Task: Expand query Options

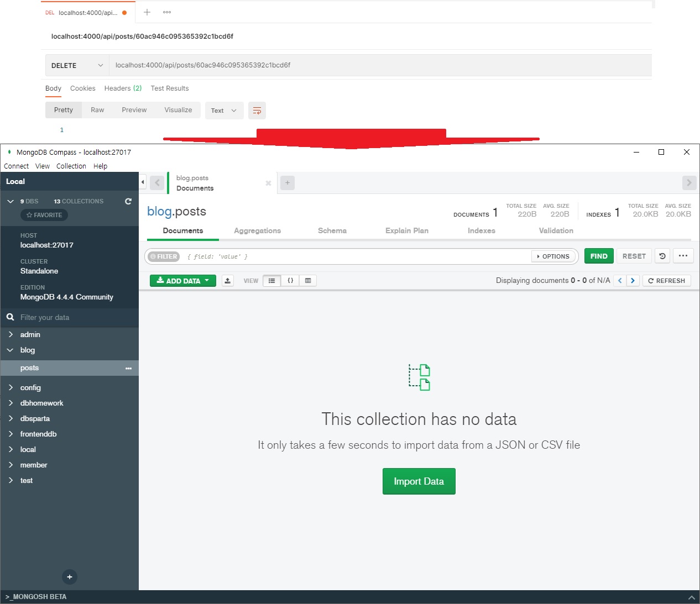Action: coord(553,256)
